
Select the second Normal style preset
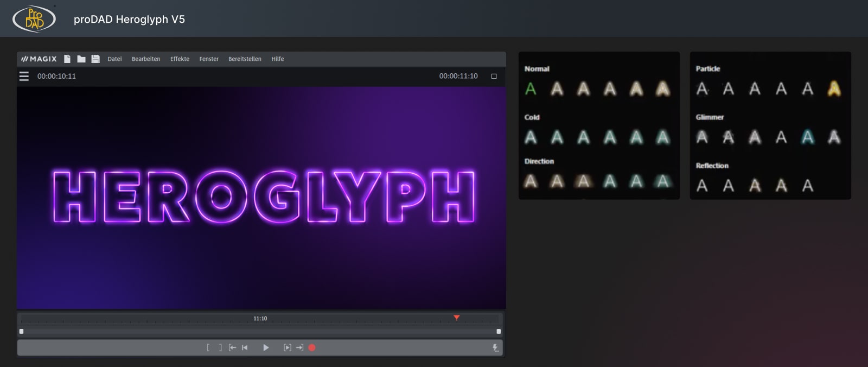(x=557, y=88)
